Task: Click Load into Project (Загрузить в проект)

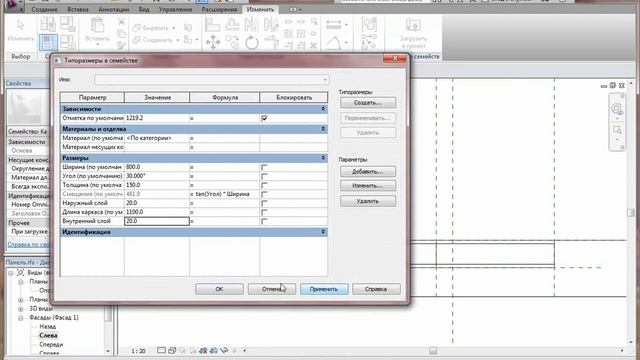Action: [413, 32]
